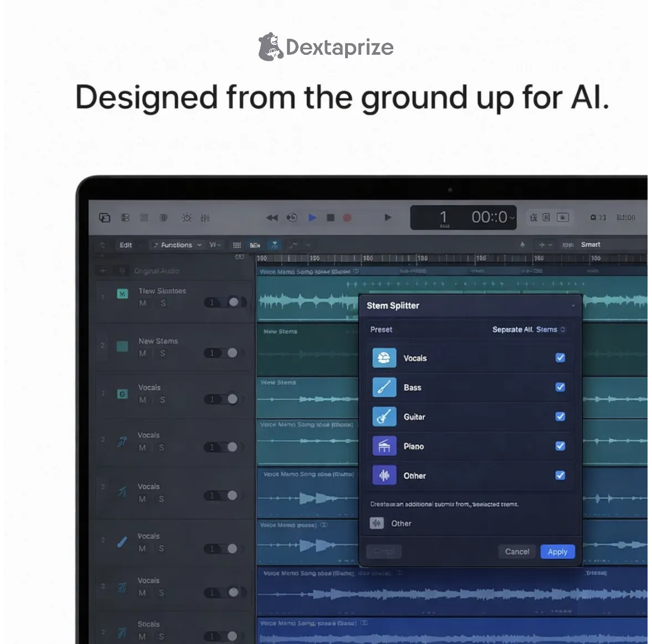The width and height of the screenshot is (652, 644).
Task: Mute the first track with M button
Action: [143, 303]
